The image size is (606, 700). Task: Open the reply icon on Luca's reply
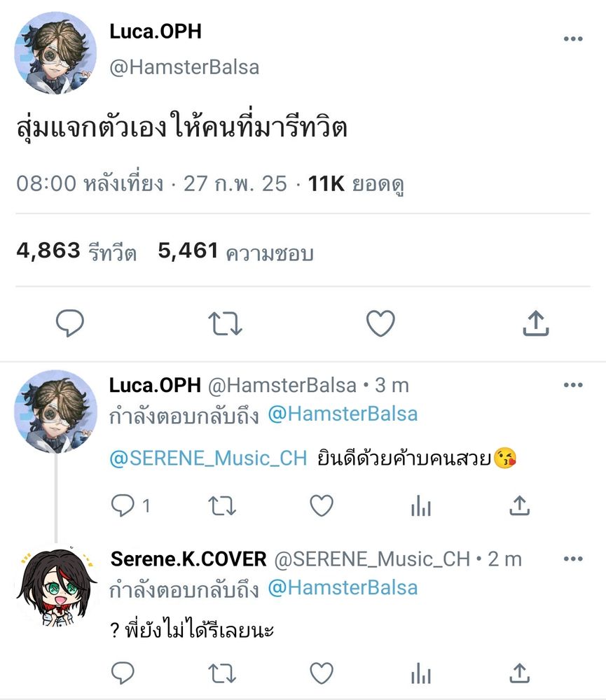(123, 505)
